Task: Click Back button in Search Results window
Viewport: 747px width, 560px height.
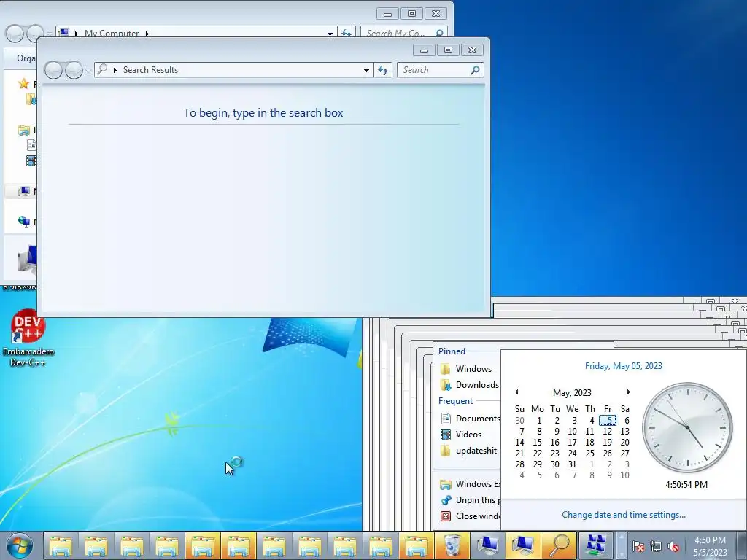Action: pyautogui.click(x=54, y=70)
